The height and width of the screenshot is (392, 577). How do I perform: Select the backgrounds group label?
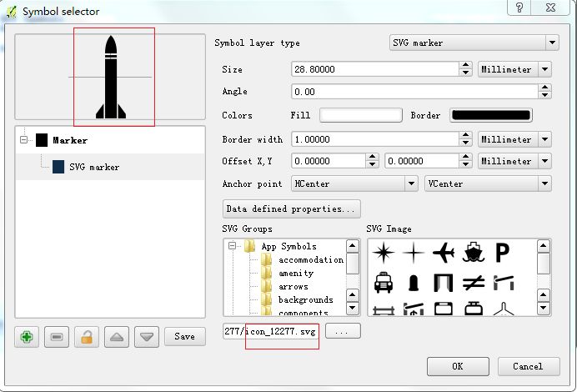[306, 299]
